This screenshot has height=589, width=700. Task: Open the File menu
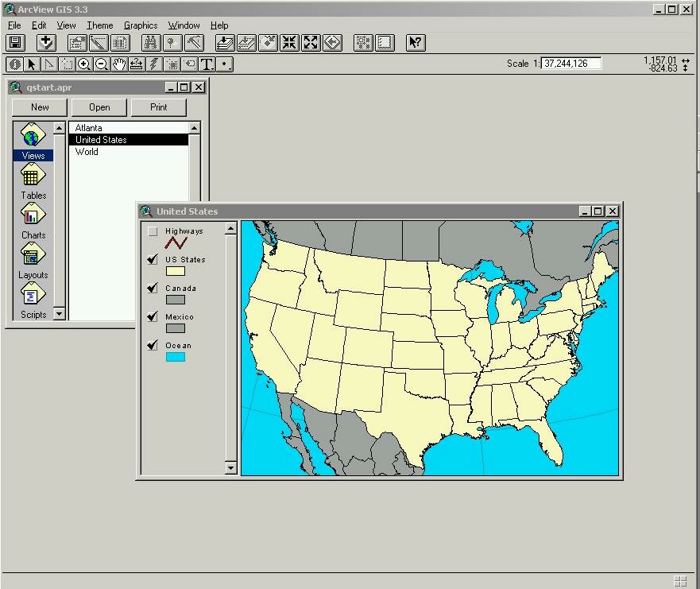pos(14,25)
